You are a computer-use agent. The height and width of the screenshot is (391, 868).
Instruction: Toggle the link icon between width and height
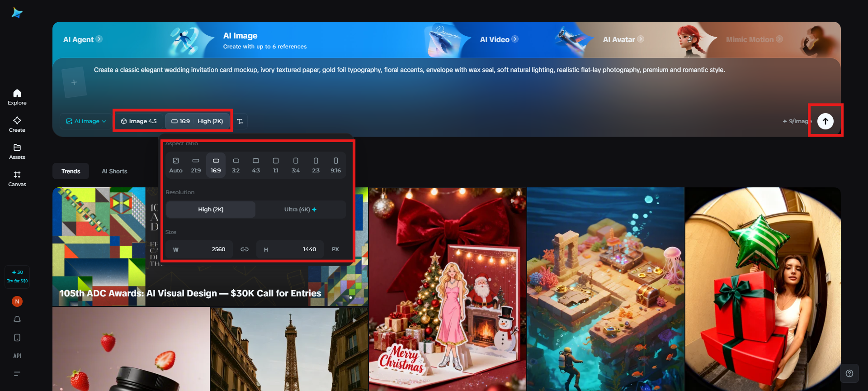click(245, 249)
